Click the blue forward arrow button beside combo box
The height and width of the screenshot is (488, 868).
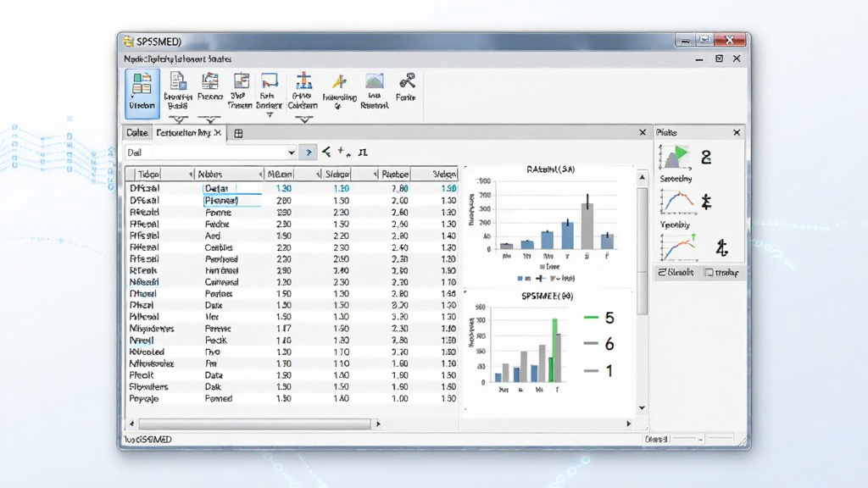(309, 152)
